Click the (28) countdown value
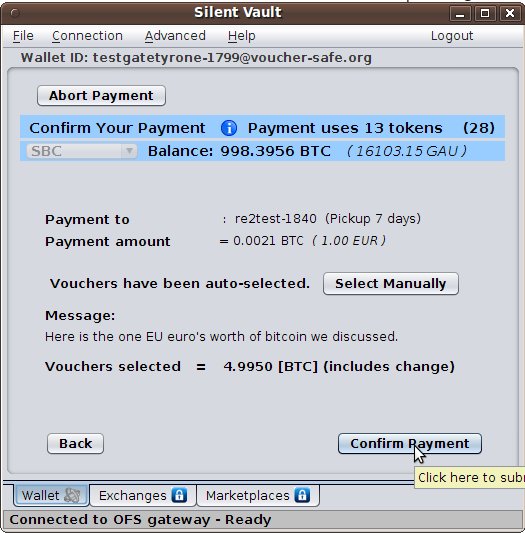This screenshot has width=525, height=533. click(x=479, y=128)
